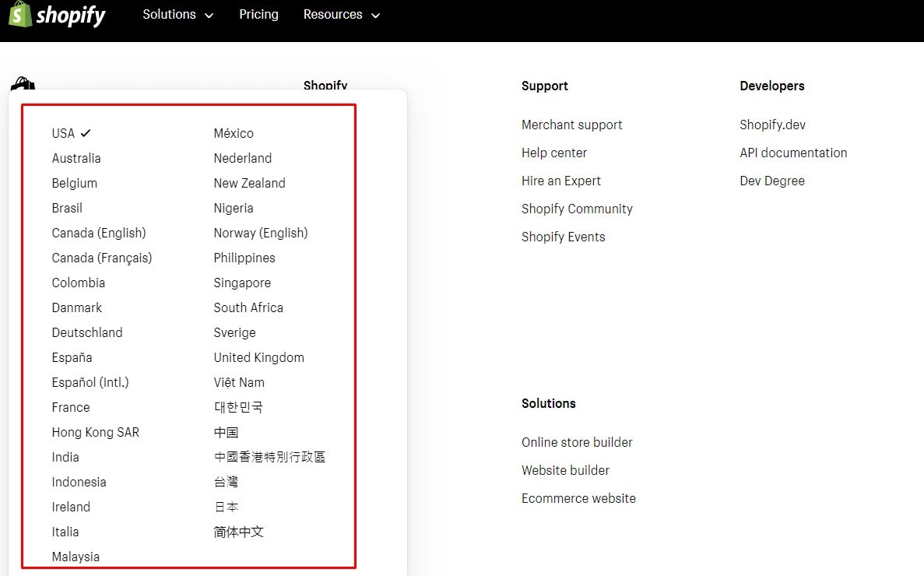Screen dimensions: 924x576
Task: Select España region
Action: 72,357
